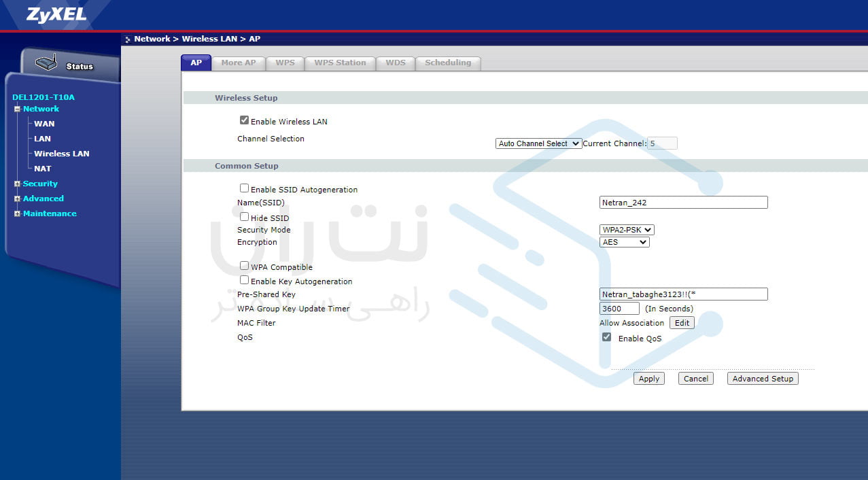Open the Auto Channel Select dropdown
The image size is (868, 480).
click(x=538, y=143)
